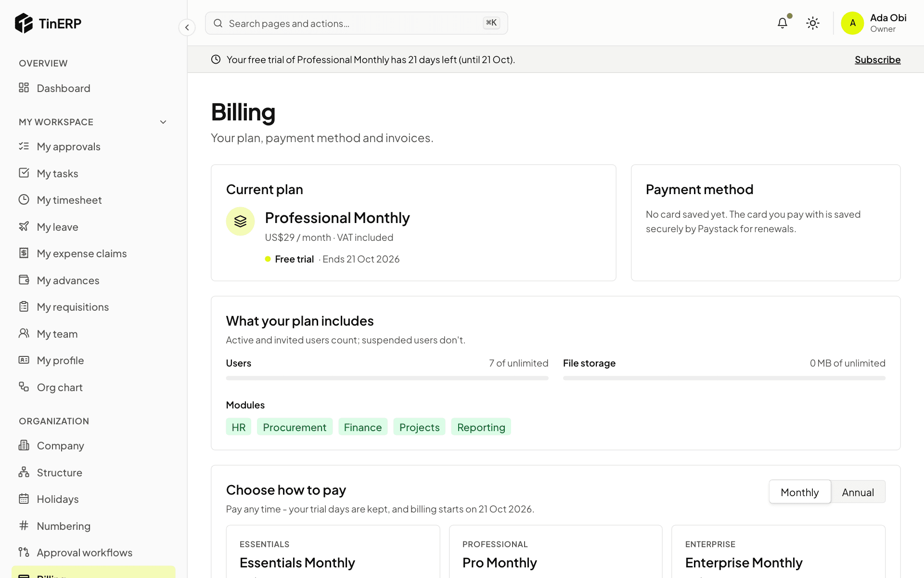
Task: Click the TinERP logo icon
Action: point(24,23)
